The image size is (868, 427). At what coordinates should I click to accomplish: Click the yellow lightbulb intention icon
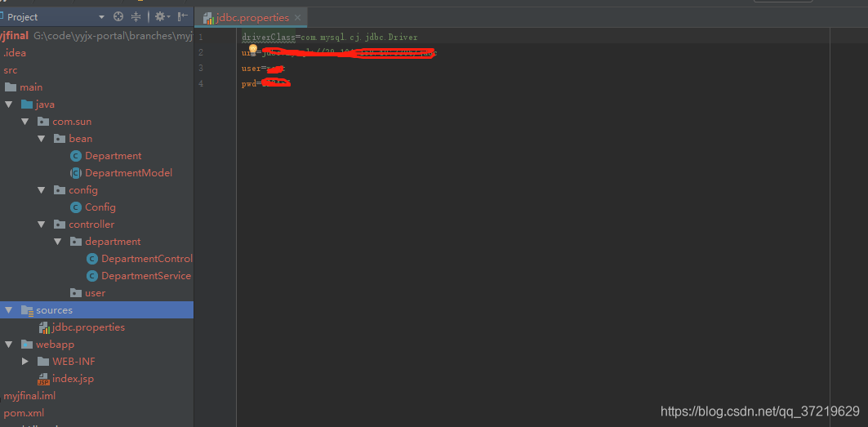[253, 51]
